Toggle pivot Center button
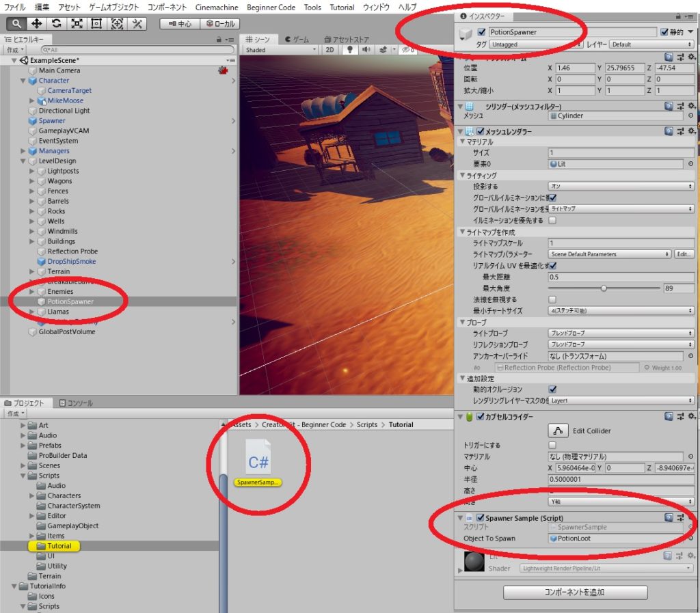The height and width of the screenshot is (613, 700). [180, 24]
